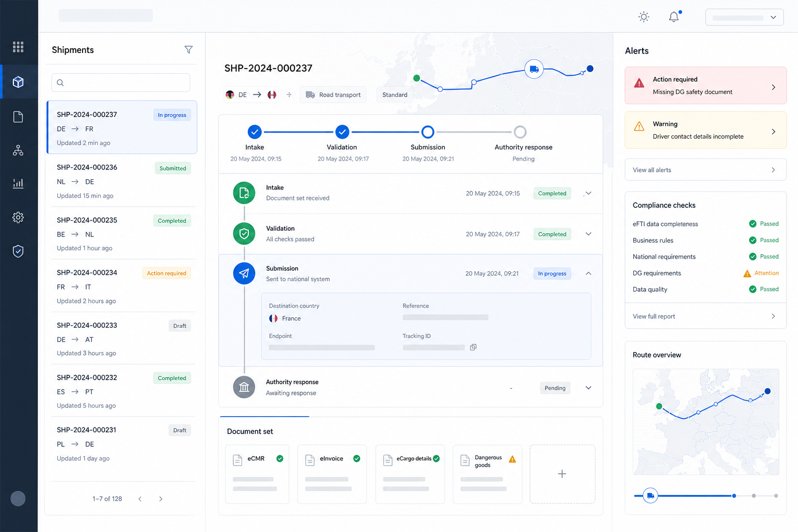
Task: Open the apps grid icon in sidebar
Action: pyautogui.click(x=18, y=47)
